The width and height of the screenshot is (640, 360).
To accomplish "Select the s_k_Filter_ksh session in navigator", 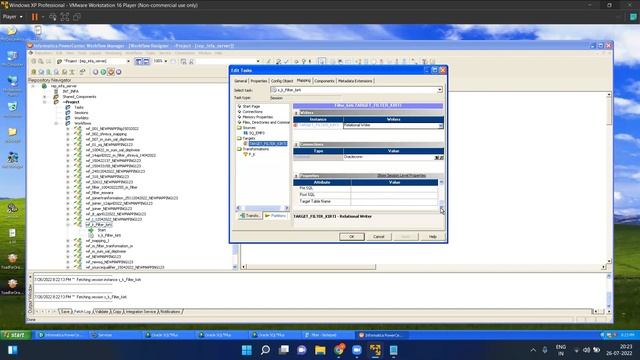I will (109, 236).
